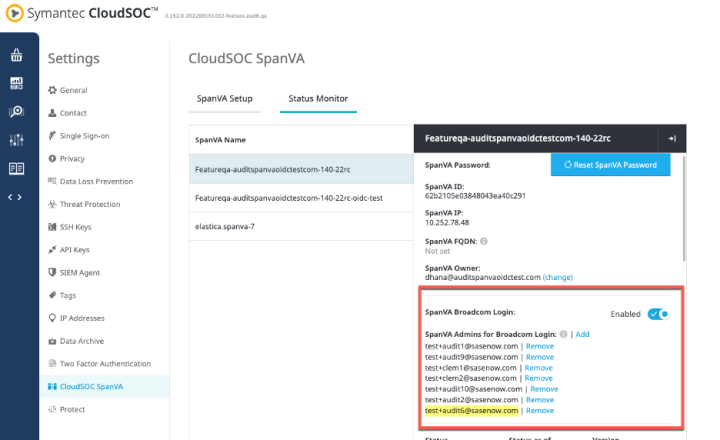
Task: Click the gear icon beside General
Action: (52, 90)
